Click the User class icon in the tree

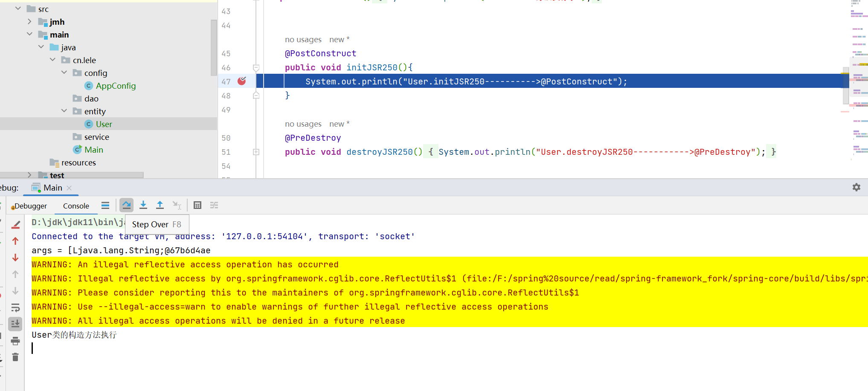89,124
